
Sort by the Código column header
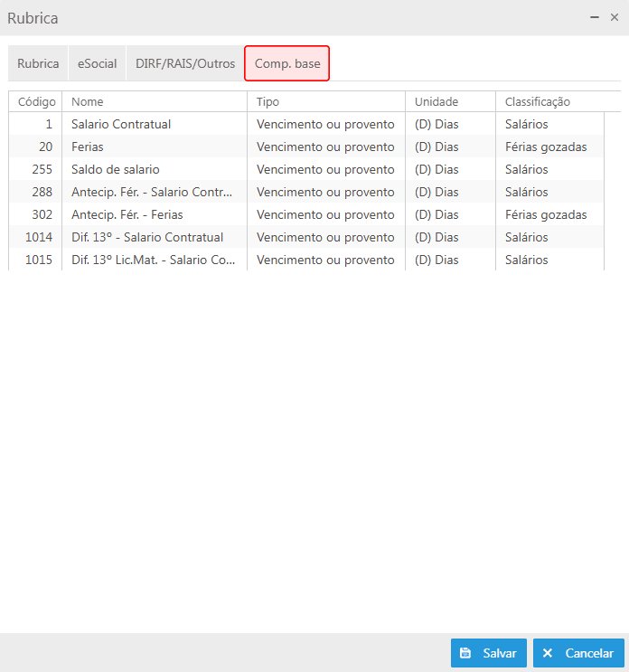pyautogui.click(x=35, y=101)
